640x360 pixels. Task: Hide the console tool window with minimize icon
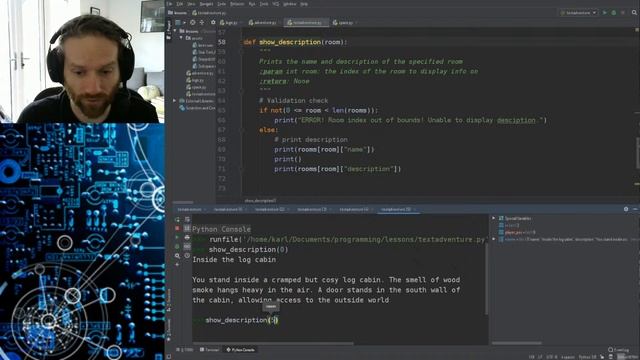tap(636, 209)
